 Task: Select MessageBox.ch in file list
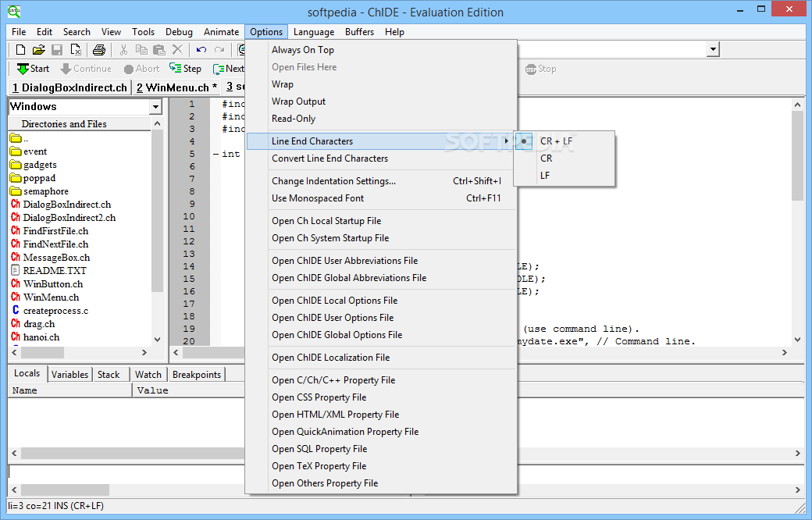(x=50, y=258)
